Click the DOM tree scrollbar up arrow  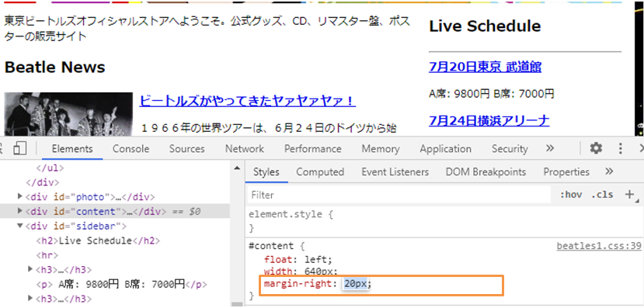[x=237, y=168]
